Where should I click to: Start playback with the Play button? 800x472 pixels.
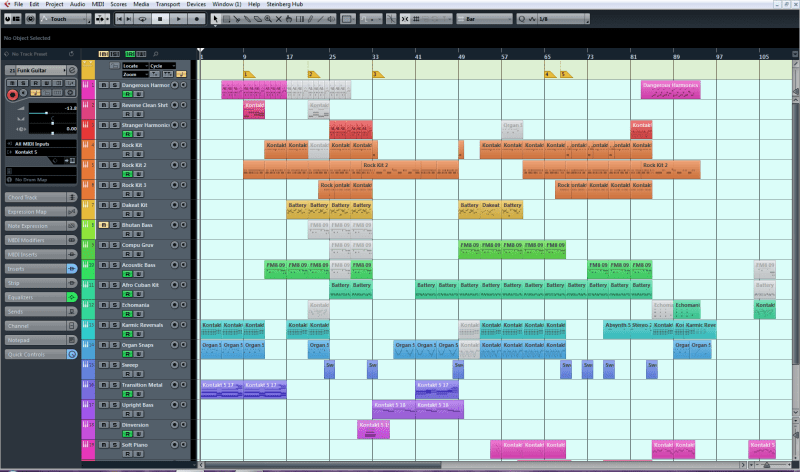tap(178, 19)
